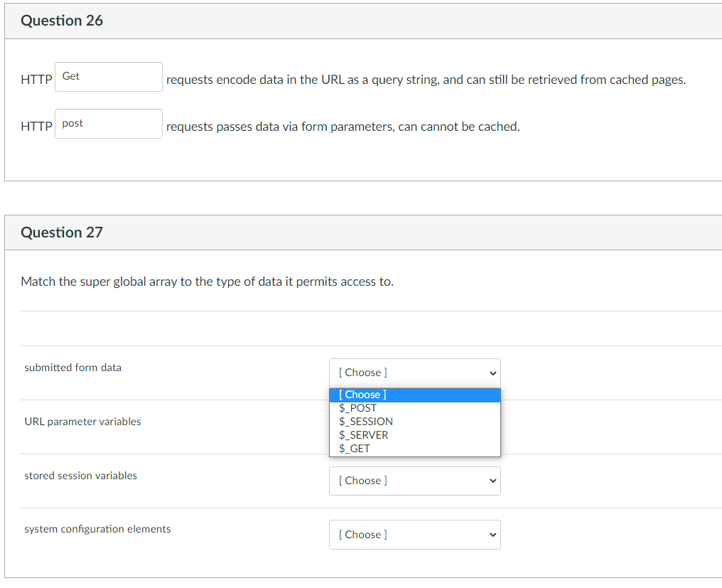
Task: Click inside the Get answer field
Action: pyautogui.click(x=108, y=75)
